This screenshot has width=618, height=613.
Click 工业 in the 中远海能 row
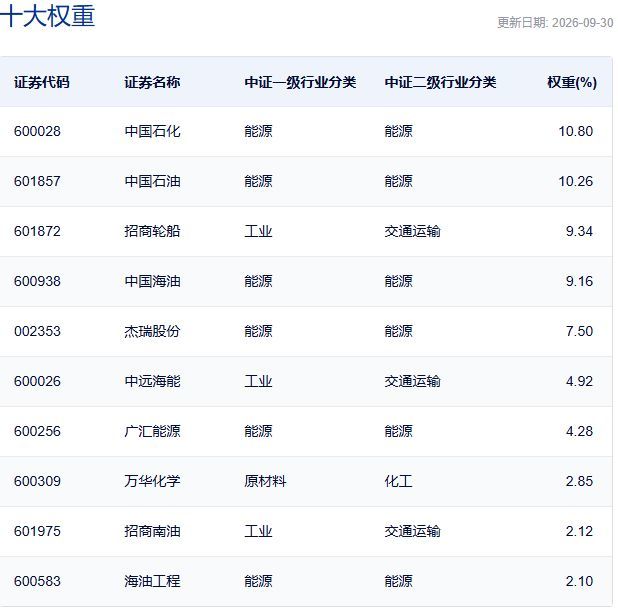258,381
